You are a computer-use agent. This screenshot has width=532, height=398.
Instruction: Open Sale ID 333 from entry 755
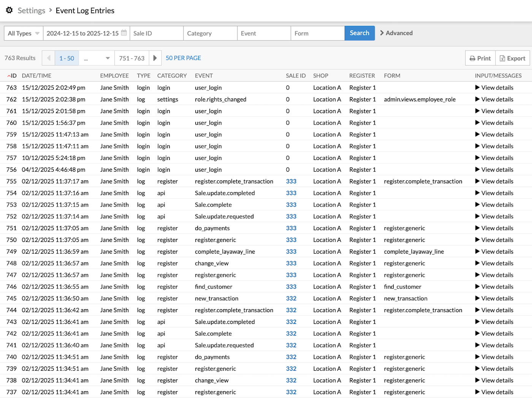coord(291,181)
